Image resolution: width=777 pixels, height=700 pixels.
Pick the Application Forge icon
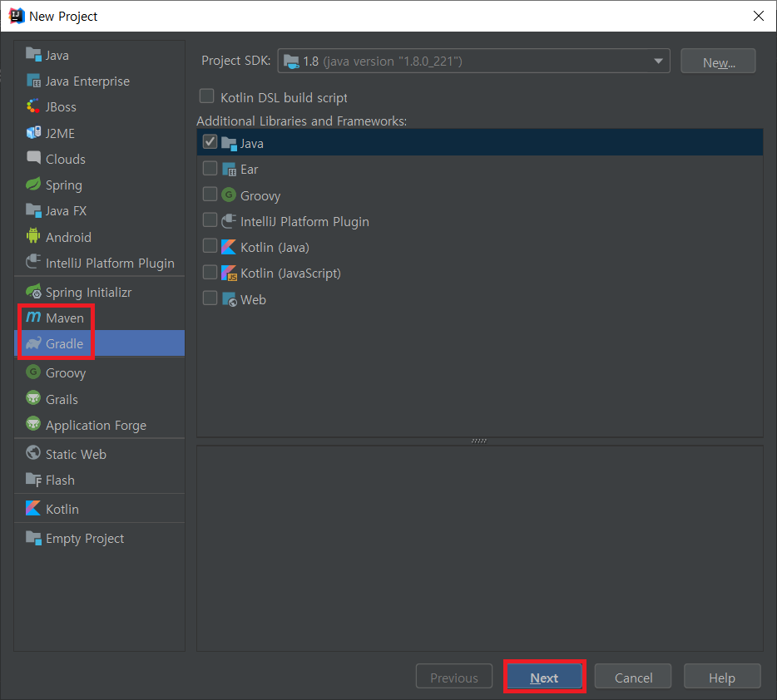[33, 424]
